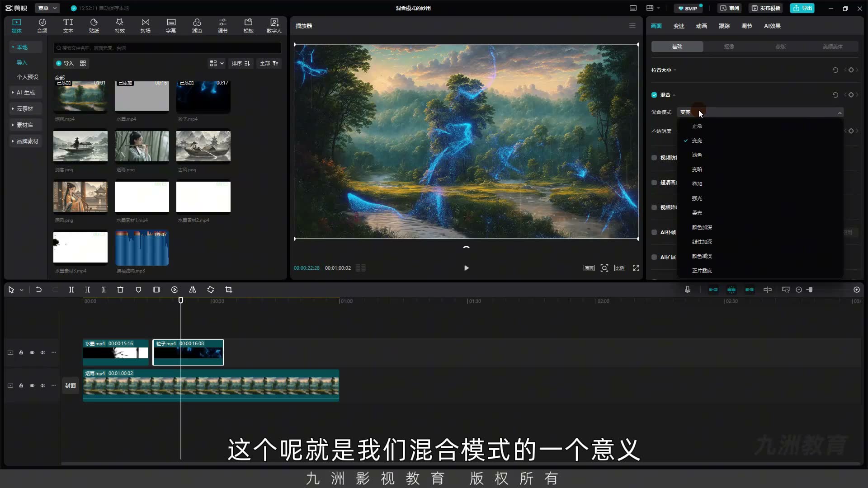Enable the AI补帧 checkbox

coord(654,232)
